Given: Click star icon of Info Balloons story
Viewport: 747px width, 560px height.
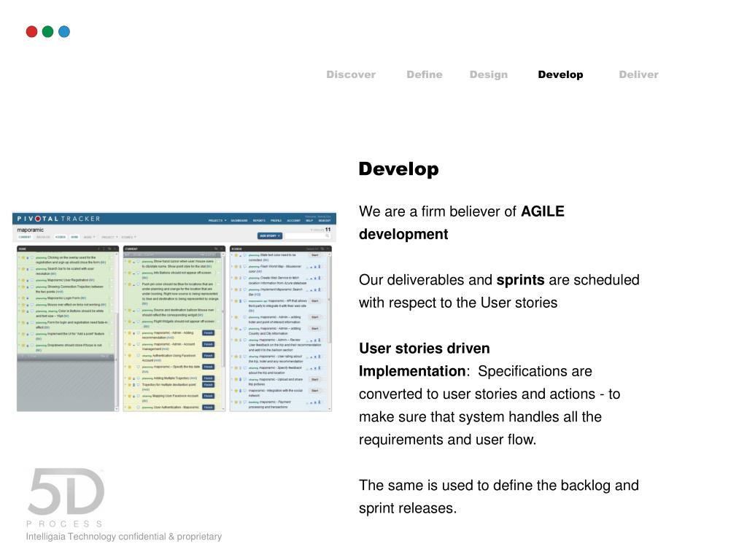Looking at the screenshot, I should 129,273.
